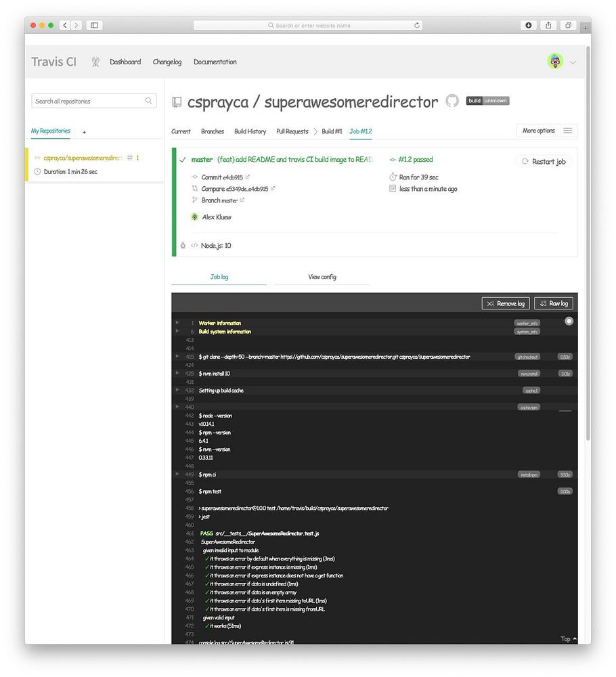Click the install.npm log tag

click(529, 475)
